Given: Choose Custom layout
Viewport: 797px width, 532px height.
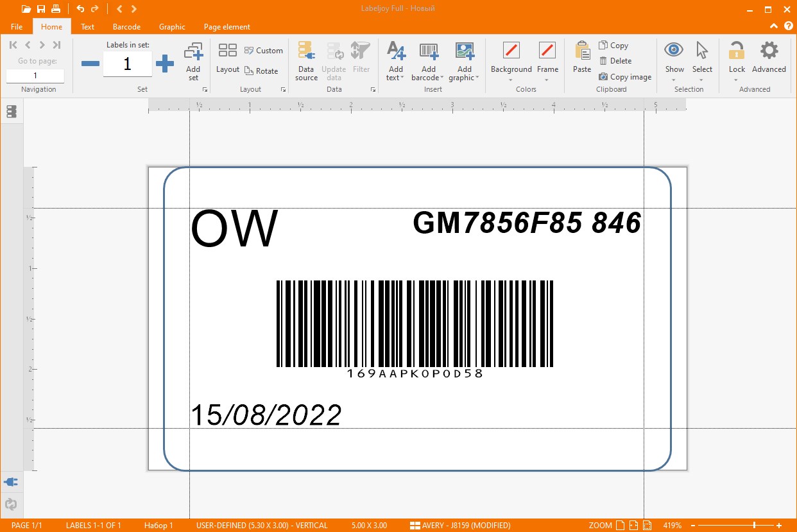Looking at the screenshot, I should click(x=264, y=51).
